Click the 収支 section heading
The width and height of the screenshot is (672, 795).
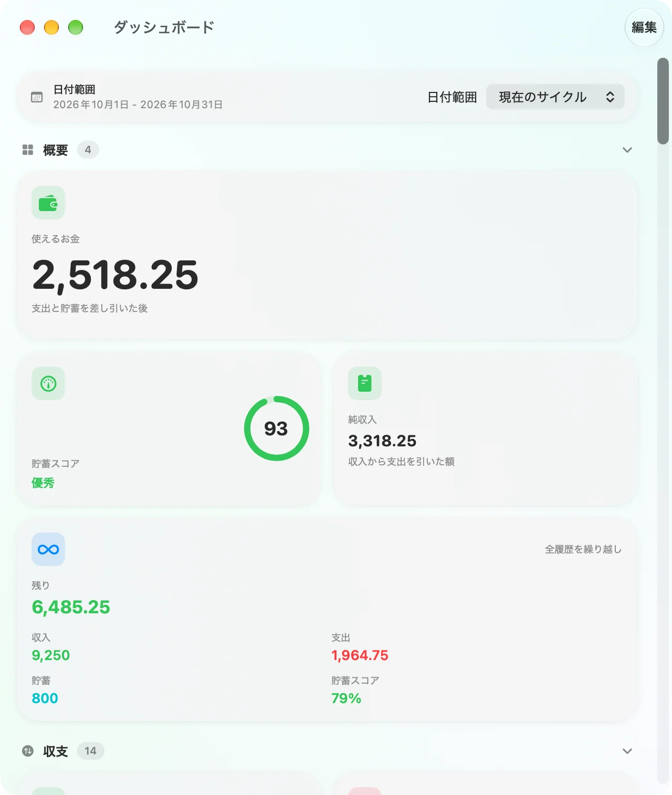click(x=56, y=751)
